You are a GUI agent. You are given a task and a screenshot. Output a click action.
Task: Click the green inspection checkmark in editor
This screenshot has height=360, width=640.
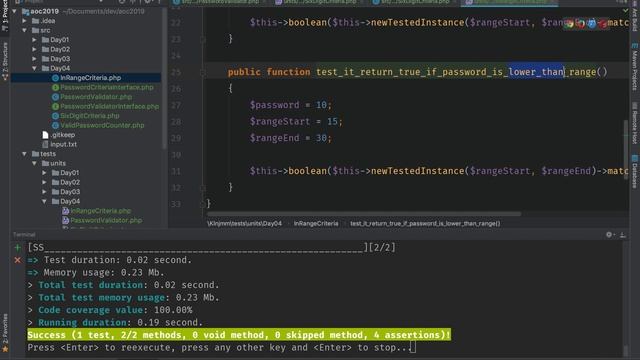coord(625,11)
